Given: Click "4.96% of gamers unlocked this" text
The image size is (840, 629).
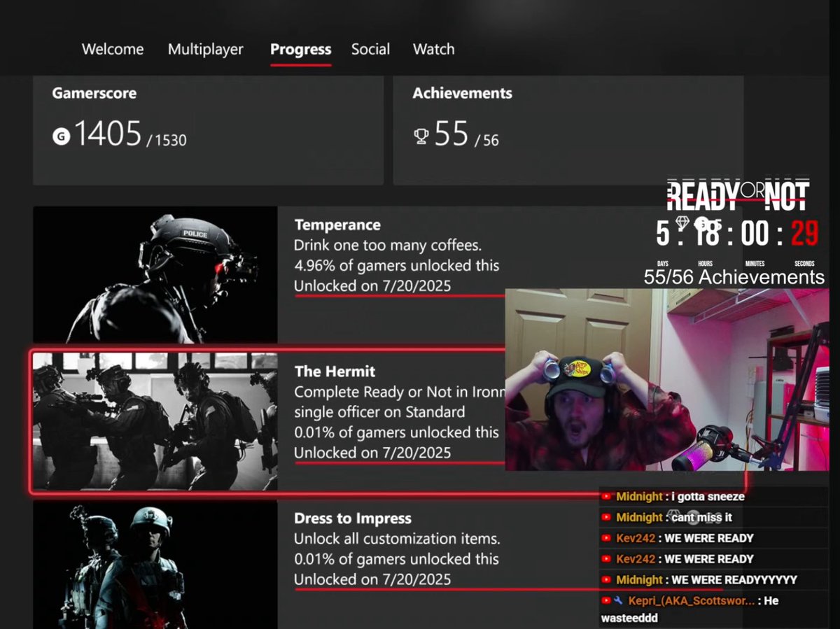Looking at the screenshot, I should 397,266.
